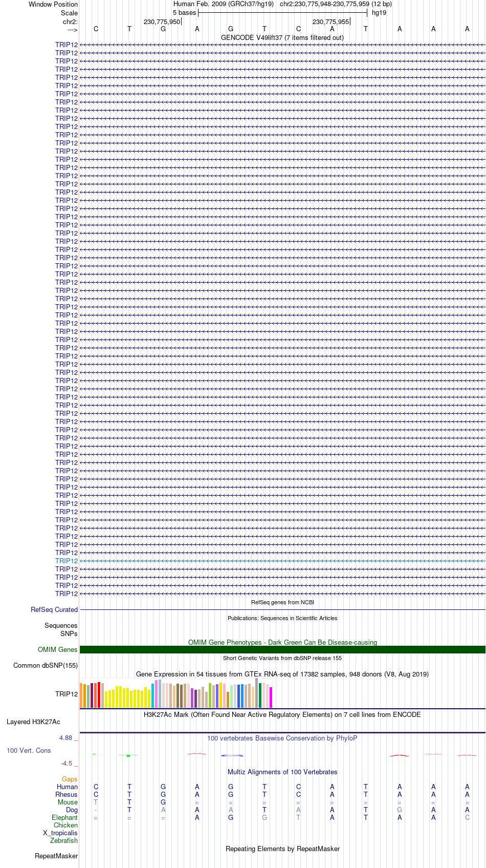Click the SNPs label of Publications track

[x=69, y=633]
